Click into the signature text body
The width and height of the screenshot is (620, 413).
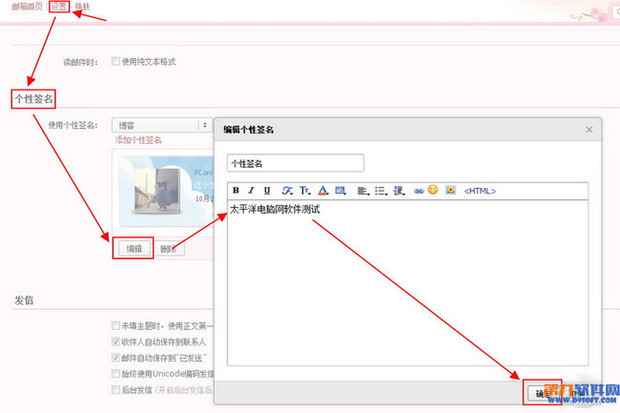pos(408,283)
